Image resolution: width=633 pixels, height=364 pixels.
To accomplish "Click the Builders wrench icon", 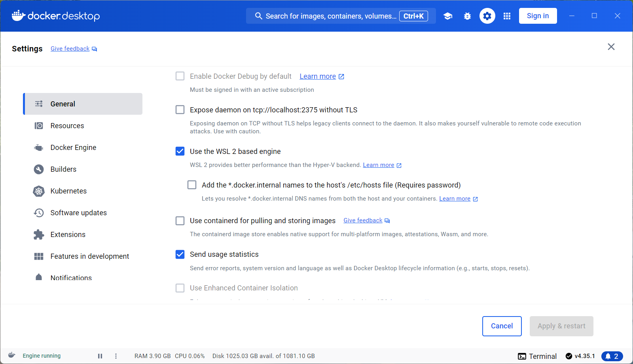I will (x=39, y=169).
